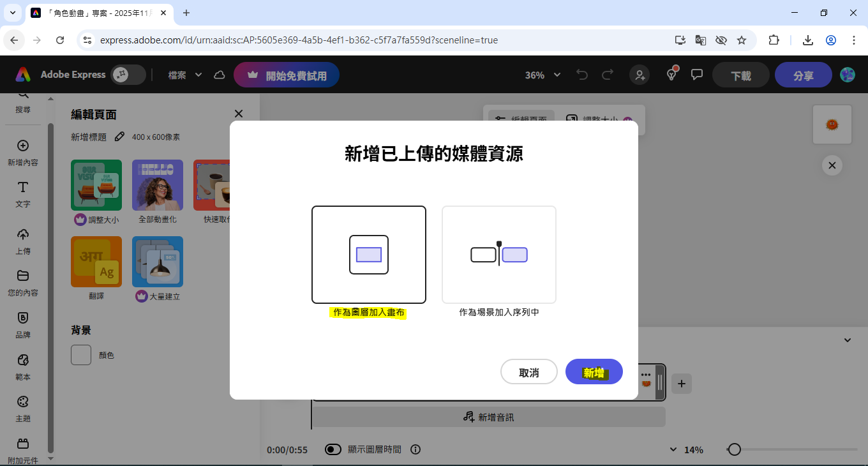Open the Upload panel in sidebar
The height and width of the screenshot is (466, 868).
coord(23,241)
